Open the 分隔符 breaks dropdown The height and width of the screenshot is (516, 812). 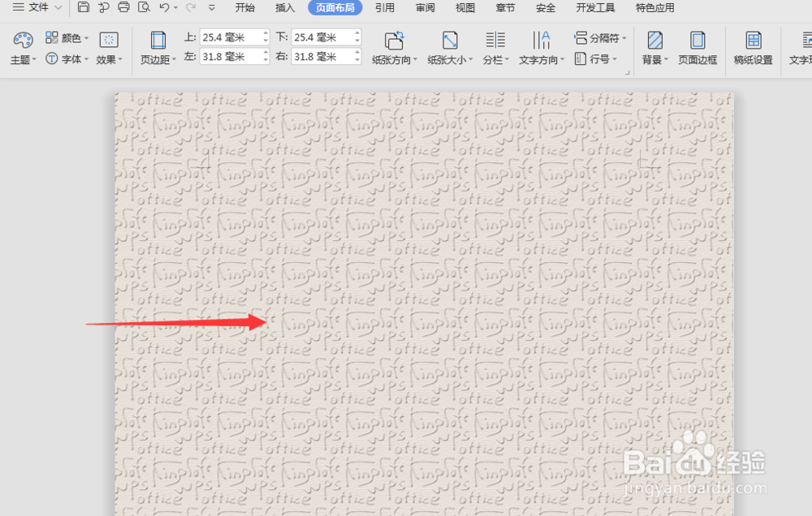[600, 38]
